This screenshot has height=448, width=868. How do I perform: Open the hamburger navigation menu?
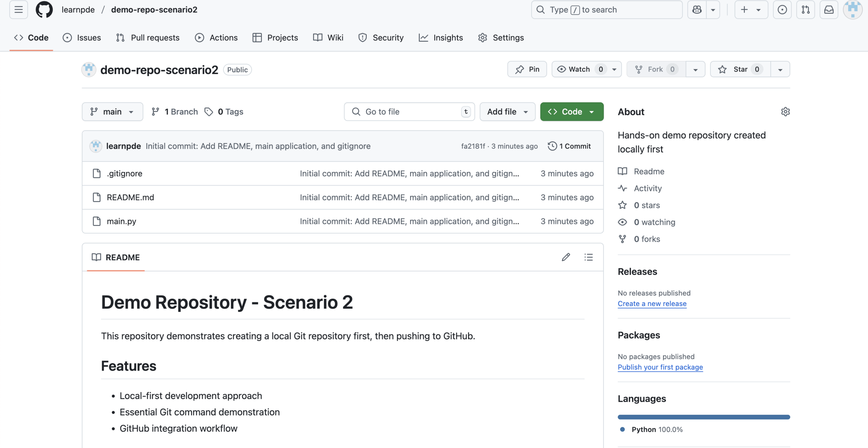[x=18, y=10]
